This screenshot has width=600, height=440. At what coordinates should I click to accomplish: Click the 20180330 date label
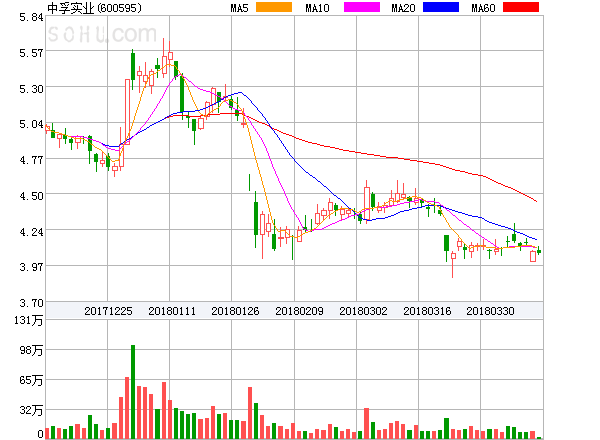click(490, 311)
